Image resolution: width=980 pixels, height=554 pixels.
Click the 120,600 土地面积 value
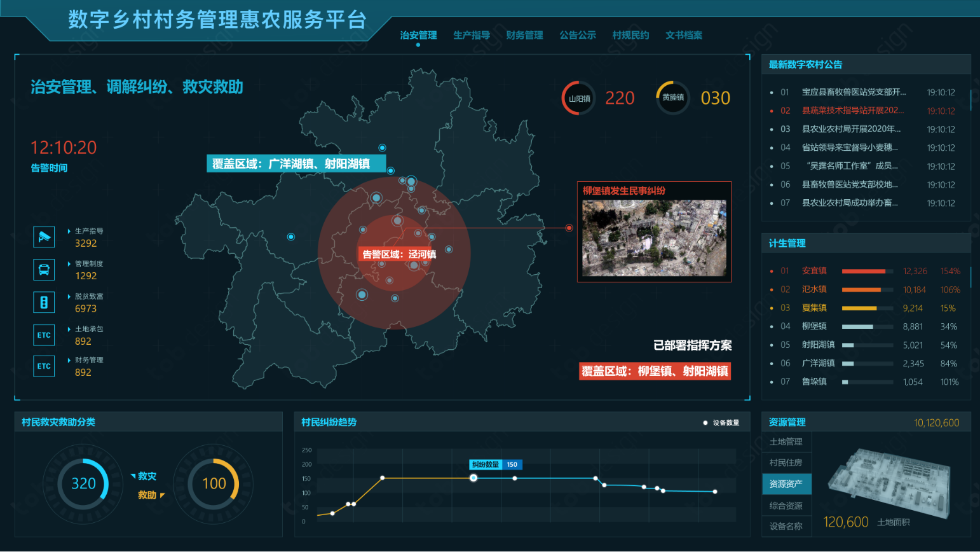(x=845, y=522)
